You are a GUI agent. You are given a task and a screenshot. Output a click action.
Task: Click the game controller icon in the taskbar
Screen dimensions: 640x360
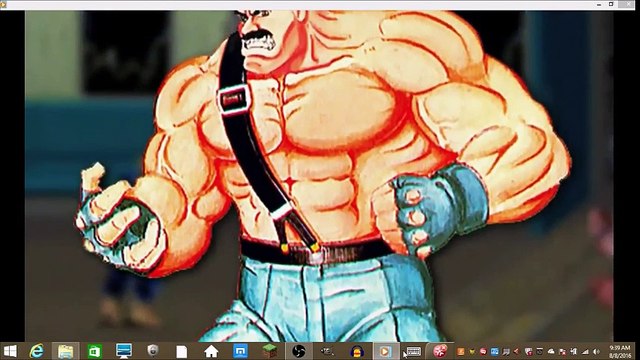[x=327, y=351]
